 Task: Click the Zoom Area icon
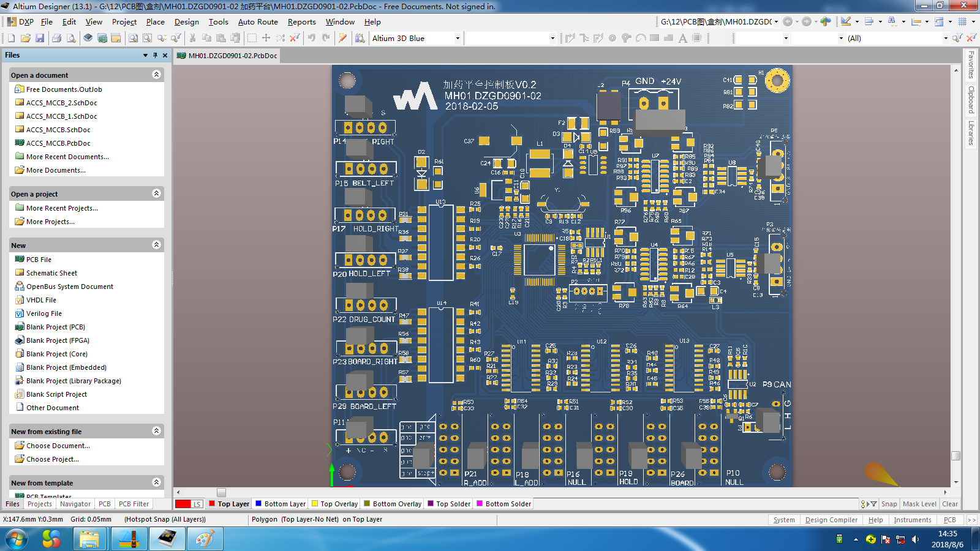147,38
